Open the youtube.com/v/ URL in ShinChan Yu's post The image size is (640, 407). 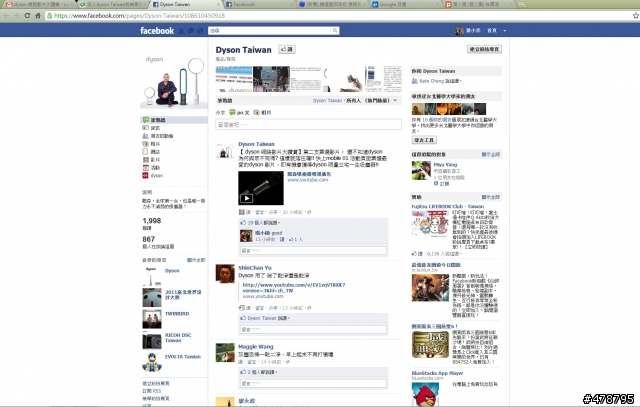(x=294, y=287)
